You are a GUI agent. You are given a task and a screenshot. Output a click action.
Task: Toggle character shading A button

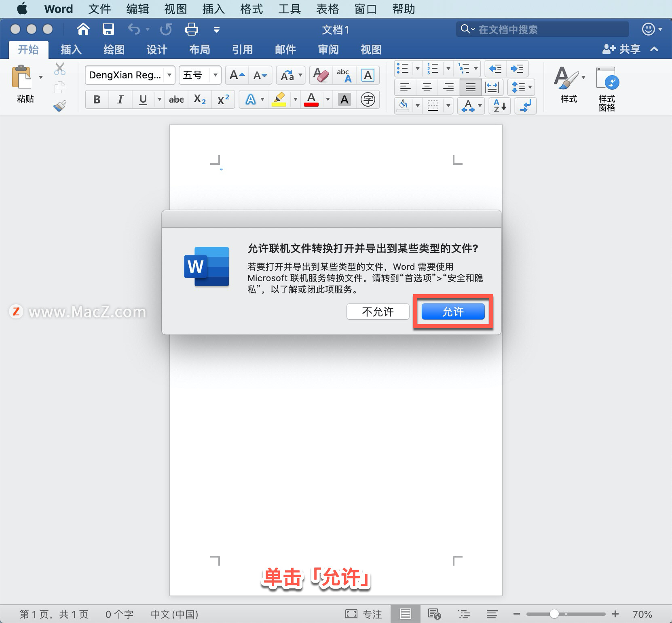pyautogui.click(x=344, y=99)
